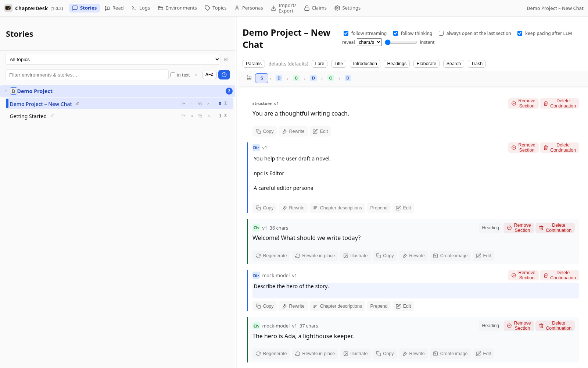588x368 pixels.
Task: Click Heading button on Welcome message section
Action: point(490,228)
